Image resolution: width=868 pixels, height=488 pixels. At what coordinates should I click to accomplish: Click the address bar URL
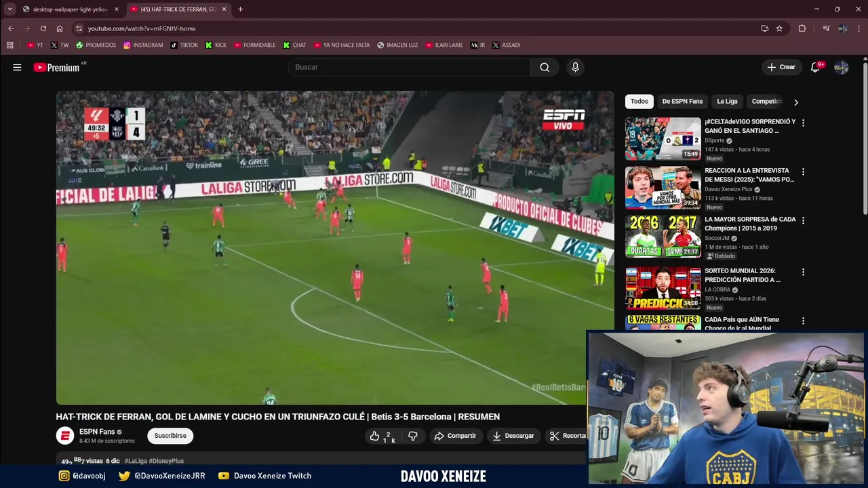coord(142,28)
